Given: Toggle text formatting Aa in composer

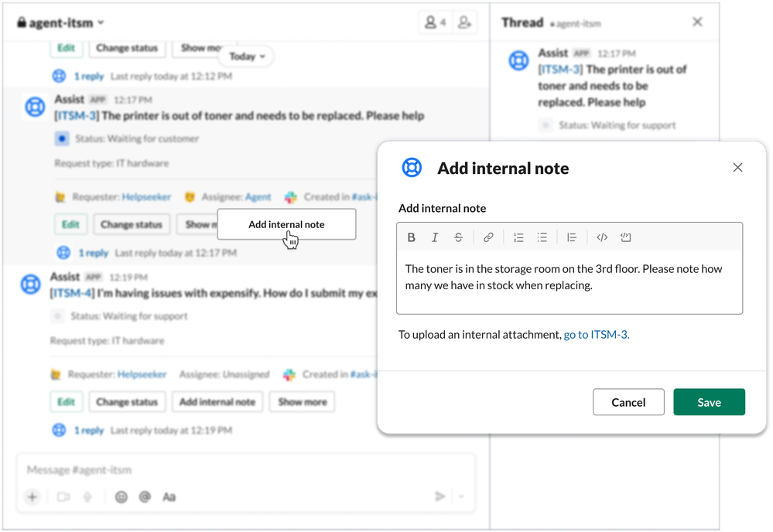Looking at the screenshot, I should [169, 496].
